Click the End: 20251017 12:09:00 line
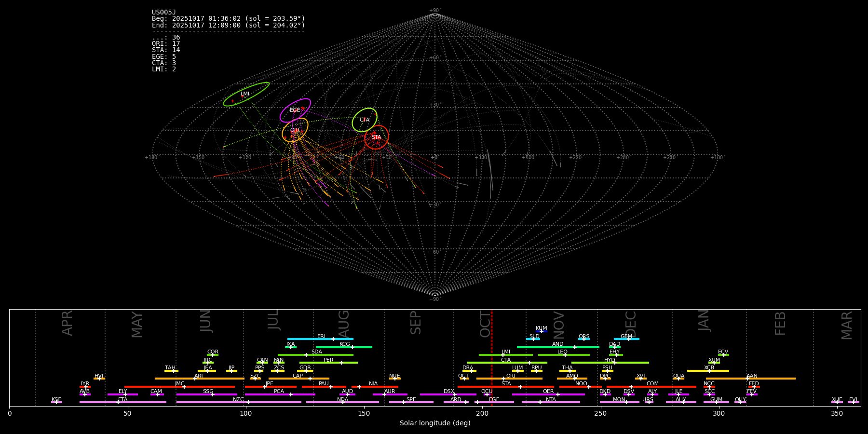 (229, 25)
